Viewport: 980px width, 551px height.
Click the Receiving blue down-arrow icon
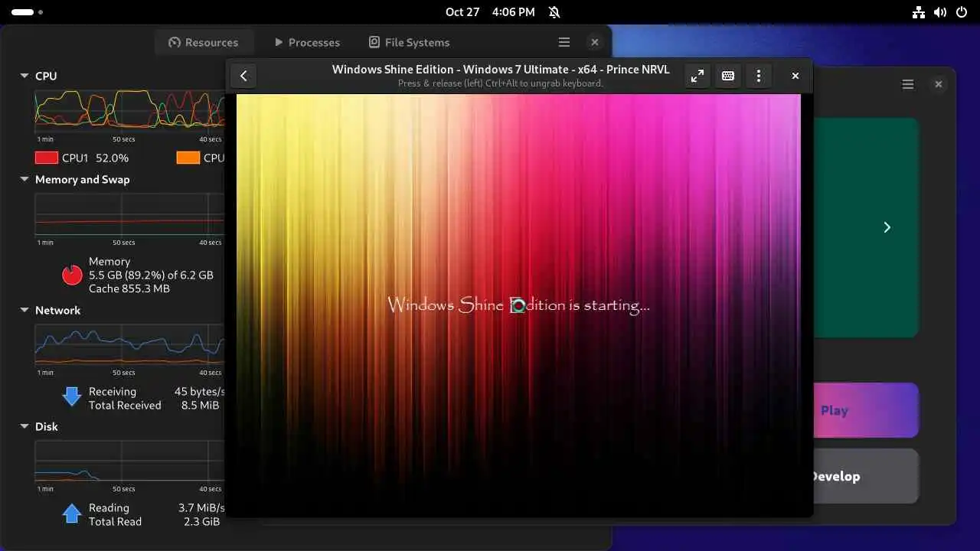click(x=72, y=396)
